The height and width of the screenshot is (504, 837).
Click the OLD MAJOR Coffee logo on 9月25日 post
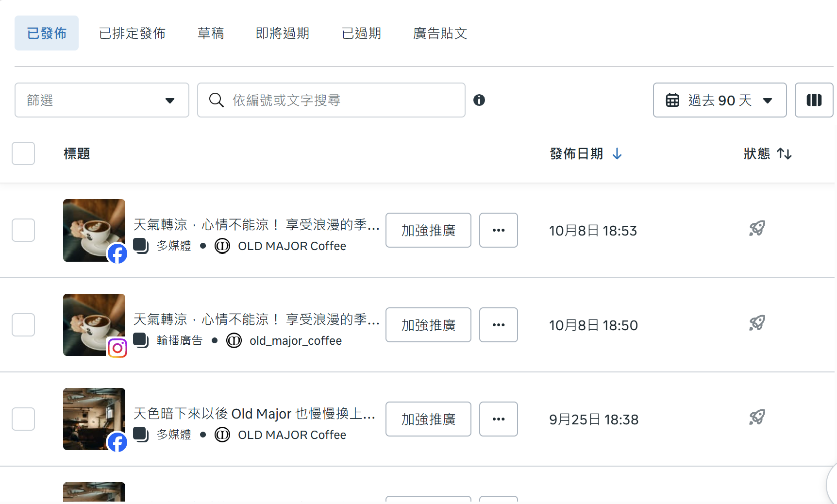tap(222, 435)
